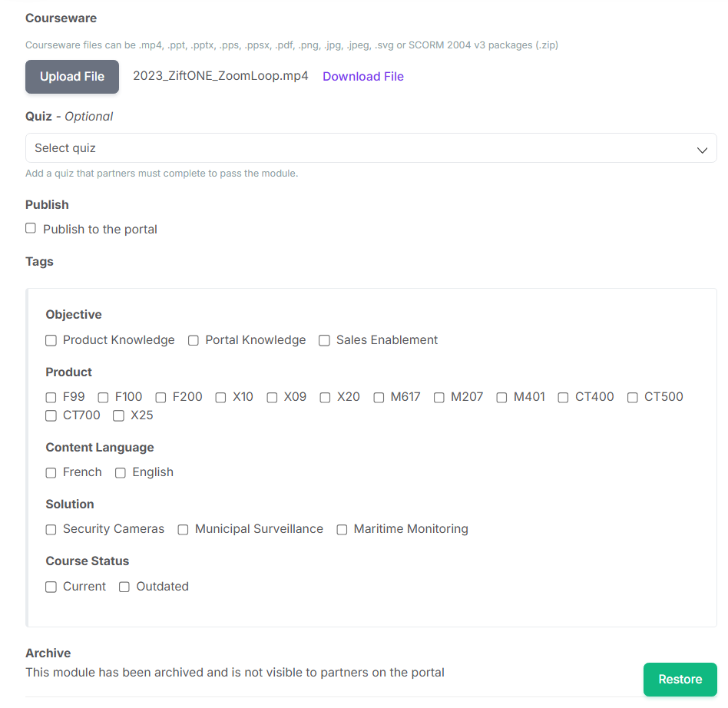Tick the Portal Knowledge checkbox
Viewport: 728px width, 708px height.
[194, 341]
